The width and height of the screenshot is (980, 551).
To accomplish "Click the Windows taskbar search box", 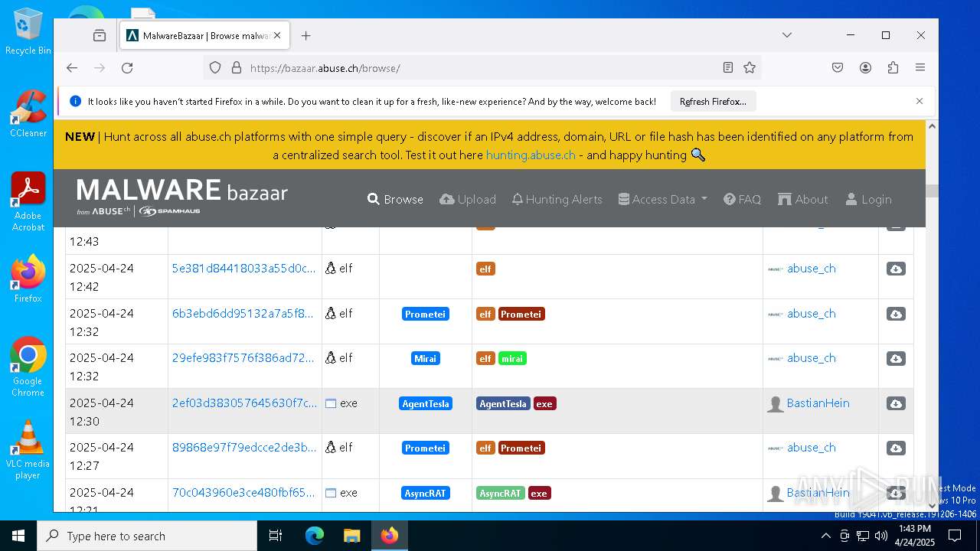I will (147, 536).
